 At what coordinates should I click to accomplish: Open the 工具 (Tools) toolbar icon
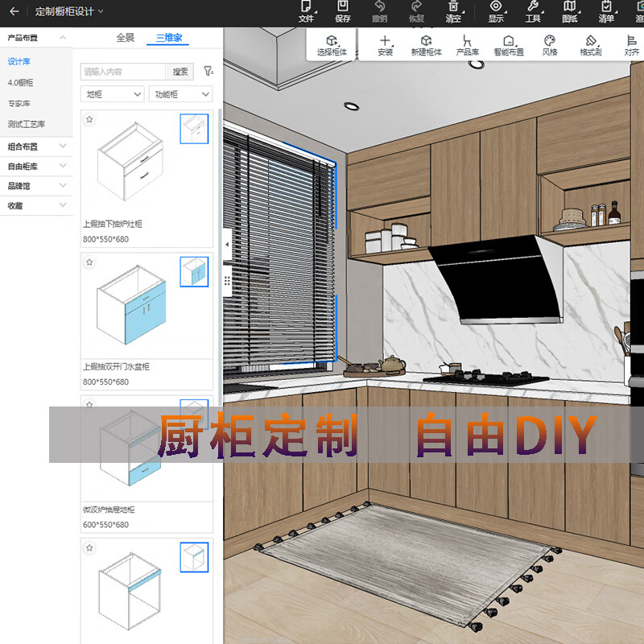point(533,11)
